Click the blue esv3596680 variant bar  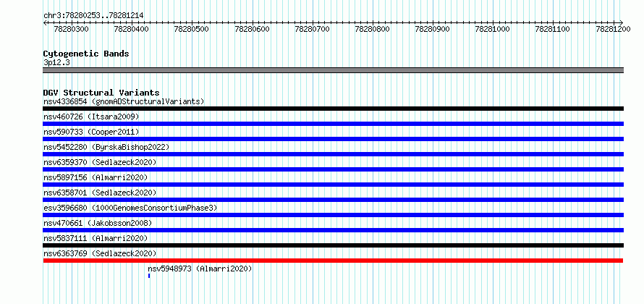[x=333, y=215]
